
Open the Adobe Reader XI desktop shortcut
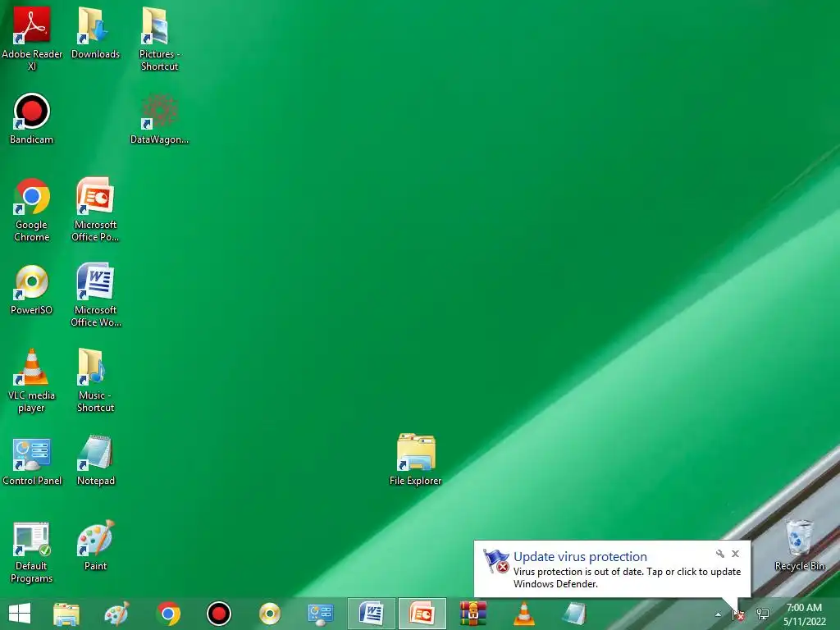(32, 38)
